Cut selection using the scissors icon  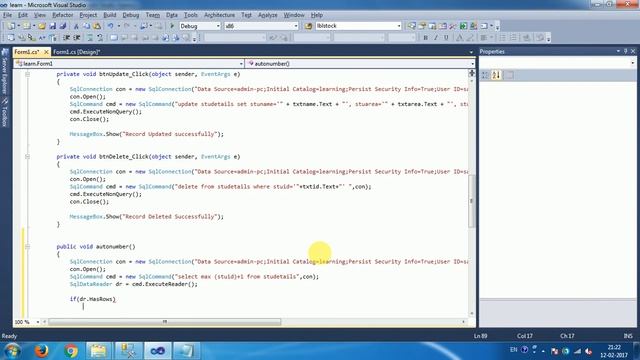tap(76, 26)
